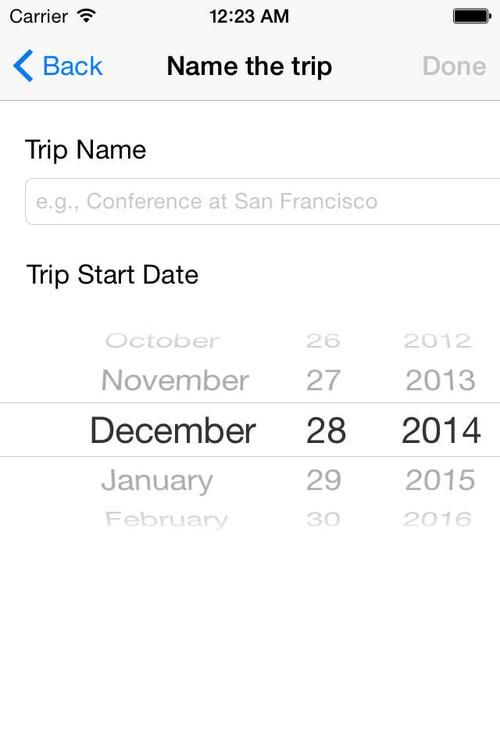Go back using the Back label
The width and height of the screenshot is (500, 750).
tap(73, 66)
